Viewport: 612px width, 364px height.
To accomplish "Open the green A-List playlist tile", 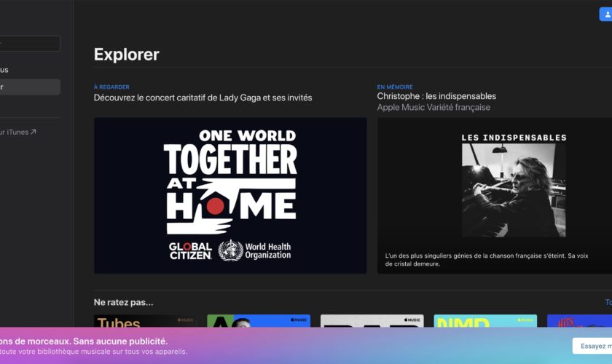I will coord(259,321).
